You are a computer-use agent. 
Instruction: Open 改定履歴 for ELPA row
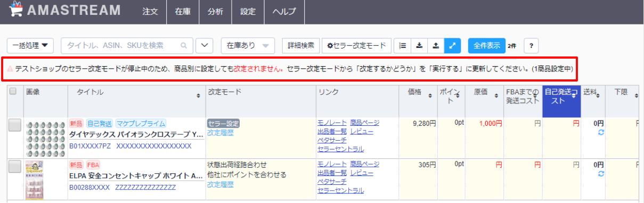[x=221, y=184]
